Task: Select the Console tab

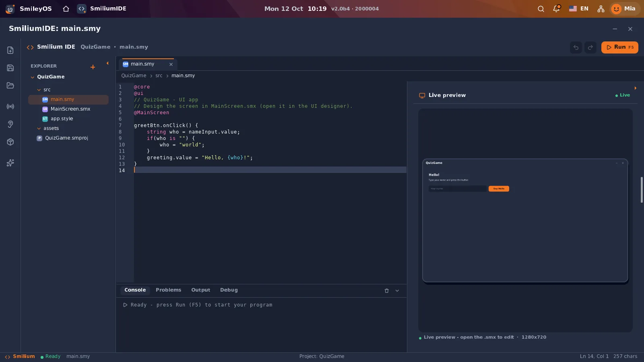Action: 135,290
